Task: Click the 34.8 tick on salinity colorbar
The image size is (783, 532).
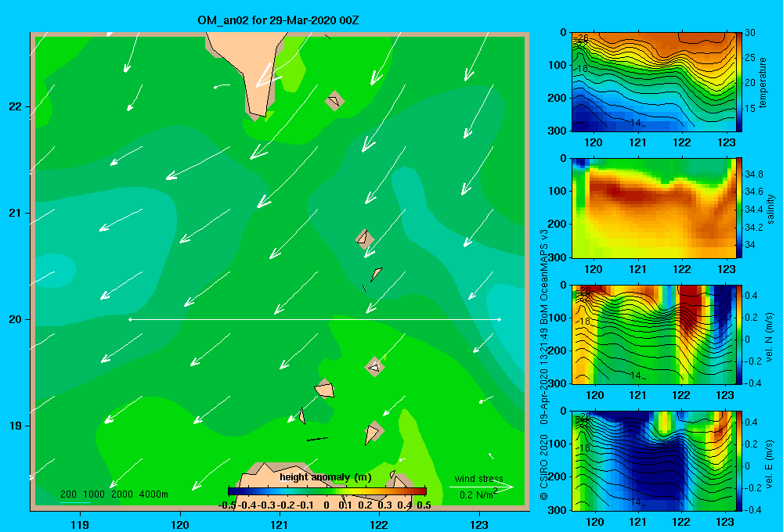Action: click(x=754, y=174)
